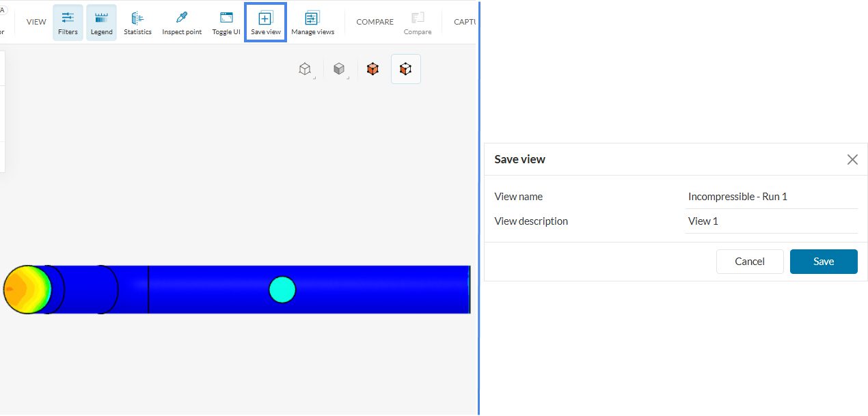Open the gray solid cube dropdown
The height and width of the screenshot is (416, 868).
(x=339, y=69)
